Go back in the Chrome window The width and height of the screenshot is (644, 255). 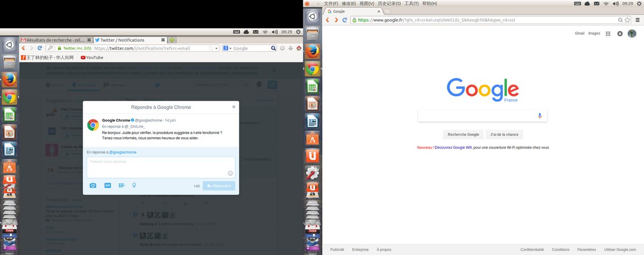(x=328, y=20)
